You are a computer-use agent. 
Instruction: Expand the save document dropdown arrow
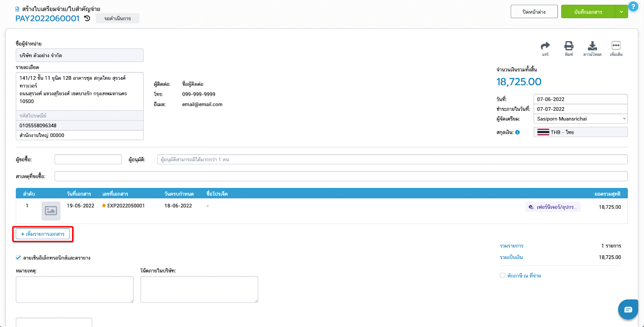[621, 12]
